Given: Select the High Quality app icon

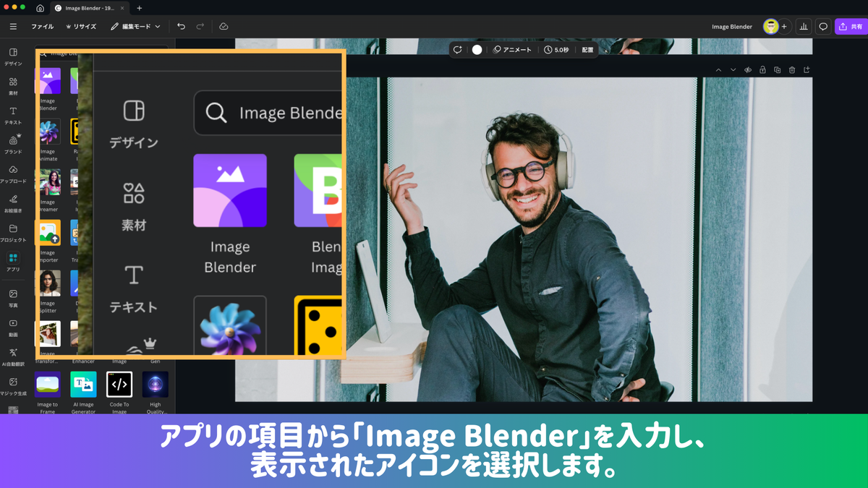Looking at the screenshot, I should 156,384.
